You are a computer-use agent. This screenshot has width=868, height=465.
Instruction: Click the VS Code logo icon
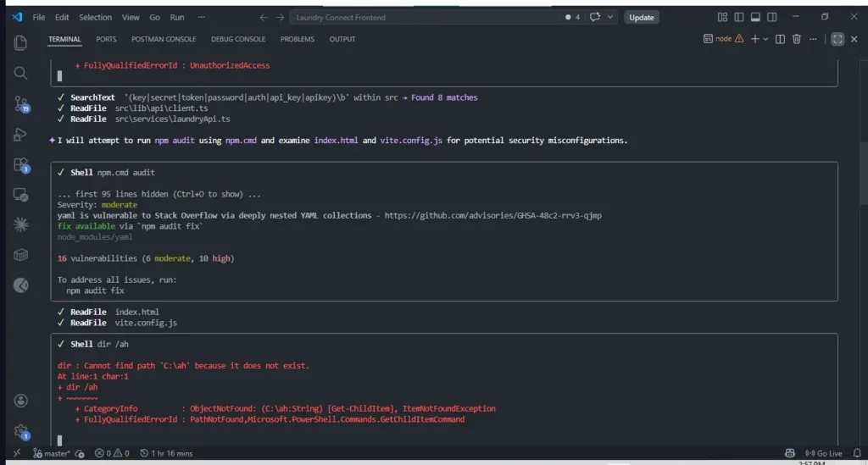point(17,17)
